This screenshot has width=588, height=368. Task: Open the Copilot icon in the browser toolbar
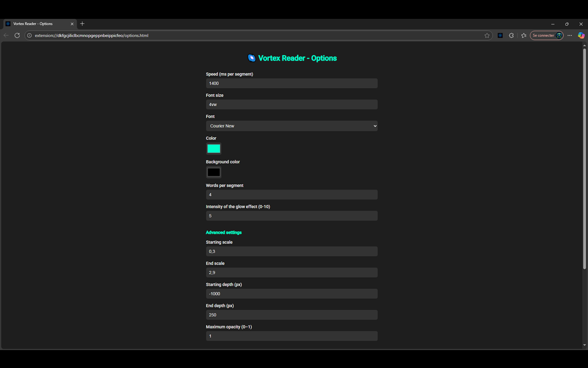581,35
